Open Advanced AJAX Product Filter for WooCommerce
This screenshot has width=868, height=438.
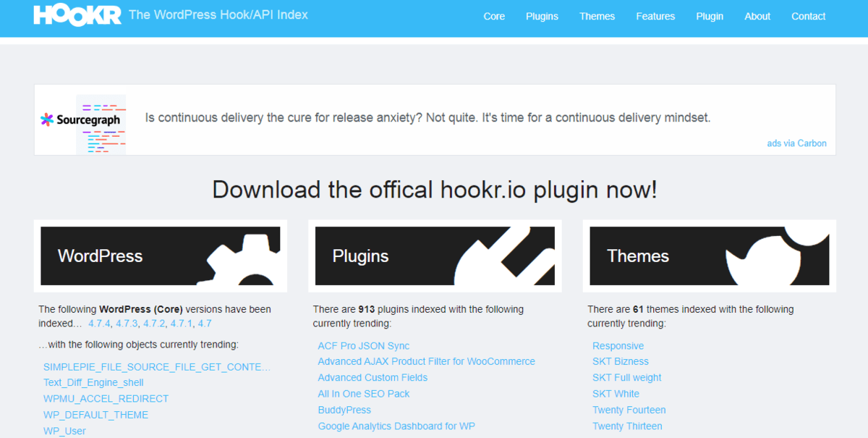(x=427, y=361)
